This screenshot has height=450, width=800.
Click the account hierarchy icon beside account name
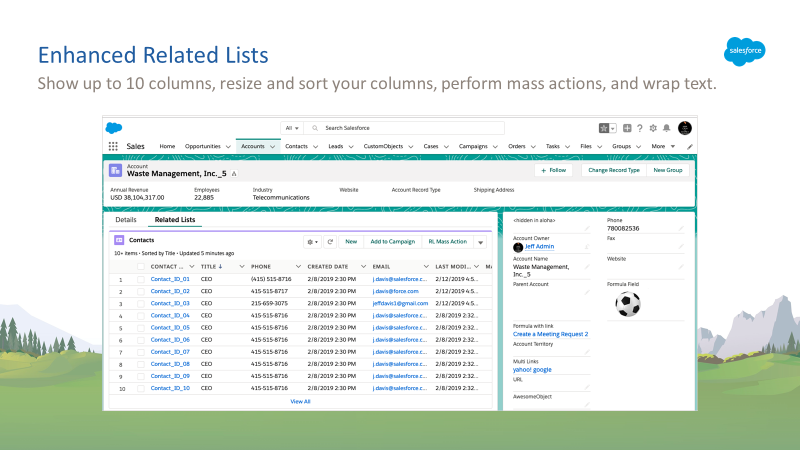click(234, 174)
